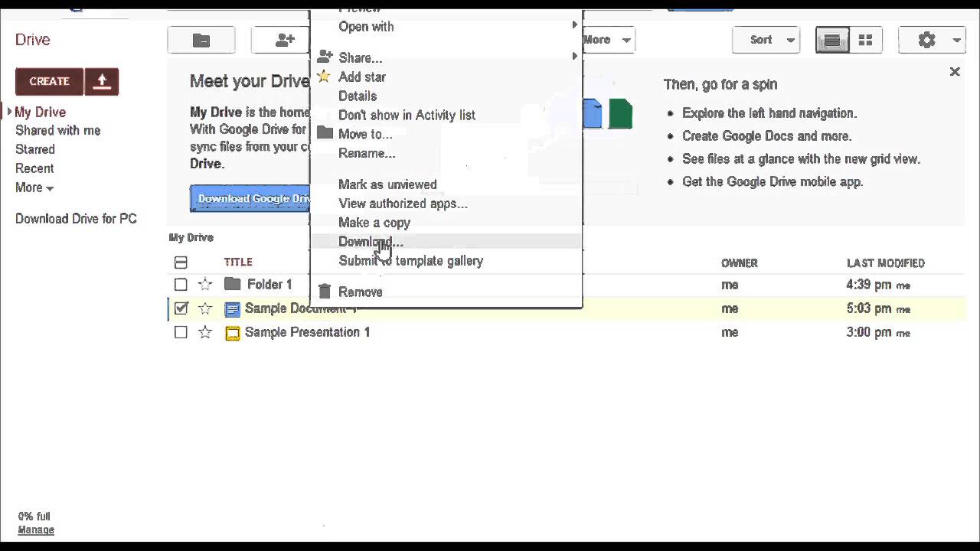Screen dimensions: 980x551
Task: Untick the Sample Document checkbox
Action: click(181, 308)
